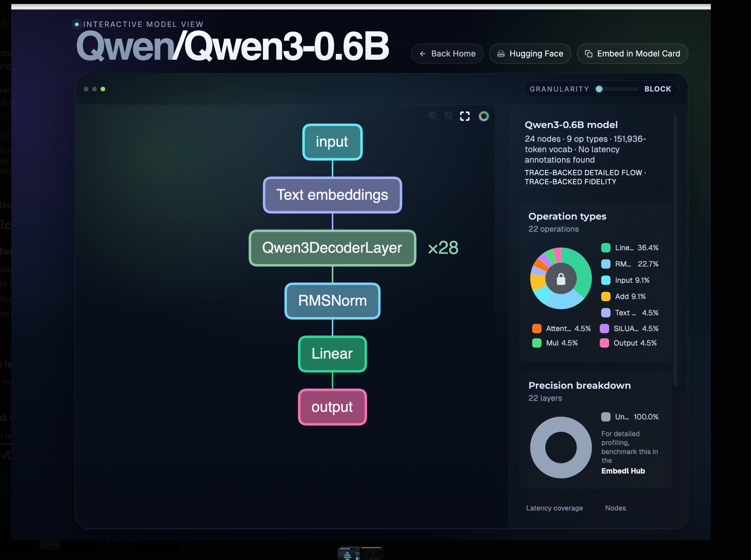Click the Add 9.1% legend swatch
The height and width of the screenshot is (560, 751).
(606, 296)
